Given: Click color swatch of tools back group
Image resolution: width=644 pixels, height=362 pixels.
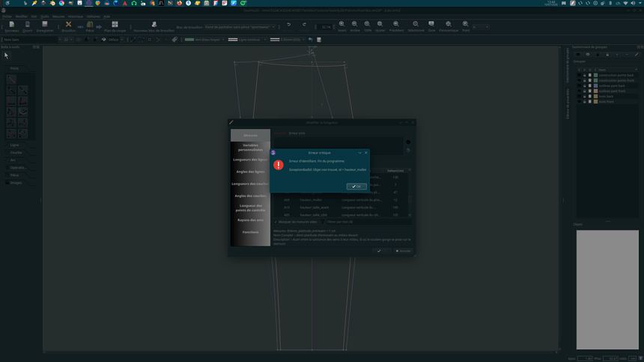Looking at the screenshot, I should (x=595, y=97).
